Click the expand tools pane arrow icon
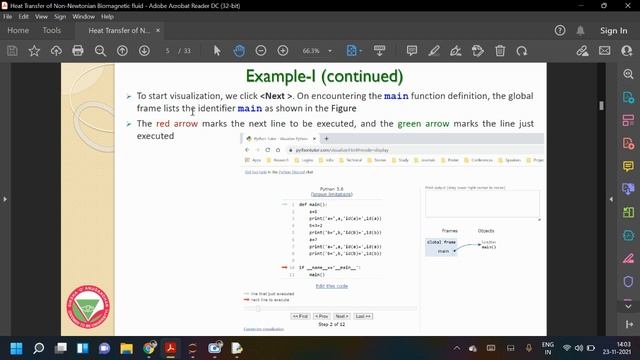 (629, 324)
